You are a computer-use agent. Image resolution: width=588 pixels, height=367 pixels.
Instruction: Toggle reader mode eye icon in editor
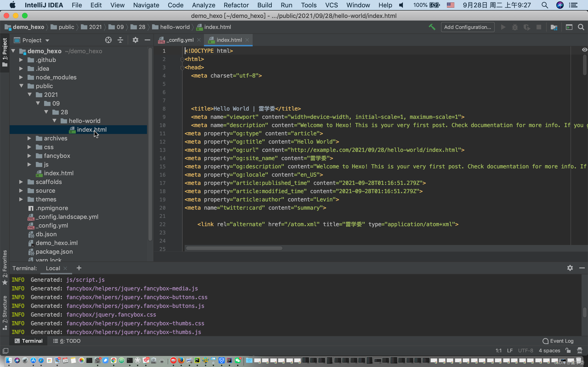tap(584, 50)
